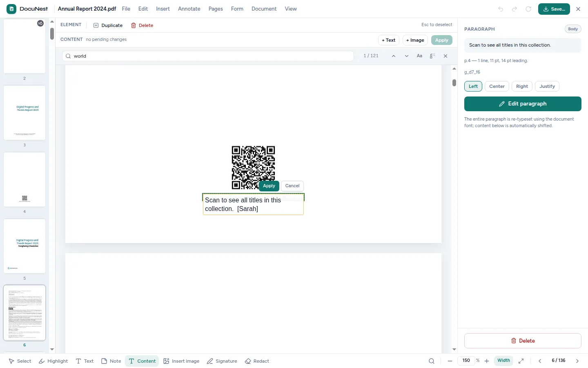This screenshot has width=588, height=368.
Task: Zoom in with the plus button
Action: click(487, 361)
